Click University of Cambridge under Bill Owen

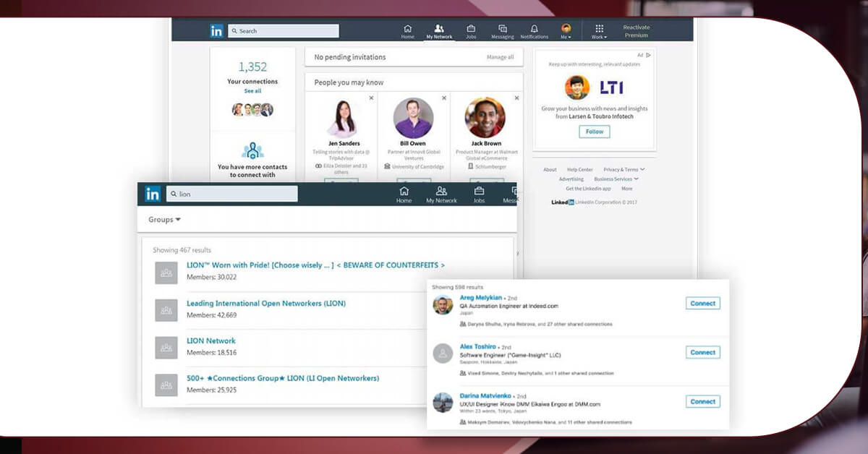coord(417,166)
